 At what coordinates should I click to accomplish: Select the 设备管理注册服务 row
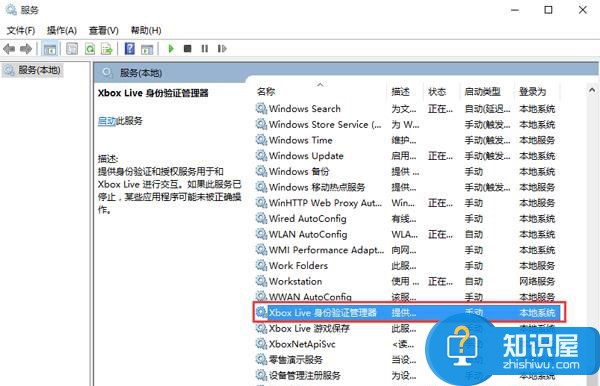407,375
